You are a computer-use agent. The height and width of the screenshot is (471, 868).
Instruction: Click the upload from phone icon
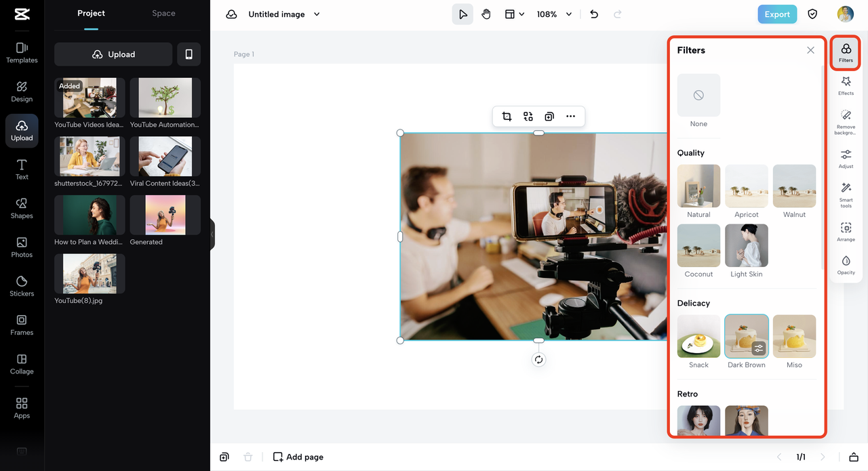tap(189, 54)
